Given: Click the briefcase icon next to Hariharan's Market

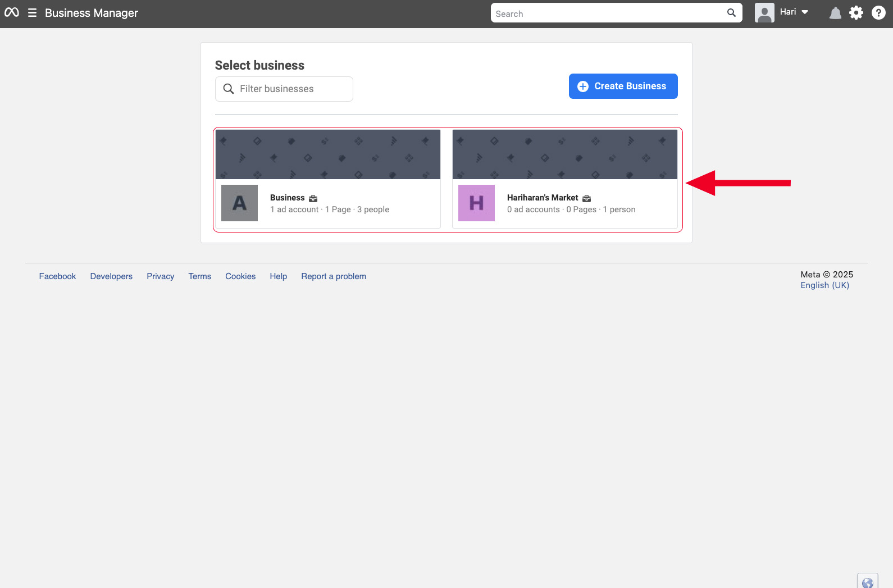Looking at the screenshot, I should [587, 198].
